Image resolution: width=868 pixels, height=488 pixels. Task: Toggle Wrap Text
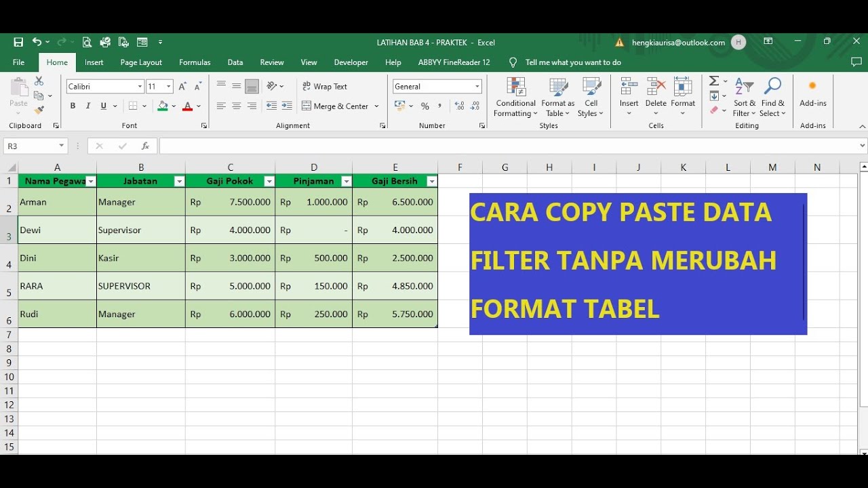tap(325, 86)
